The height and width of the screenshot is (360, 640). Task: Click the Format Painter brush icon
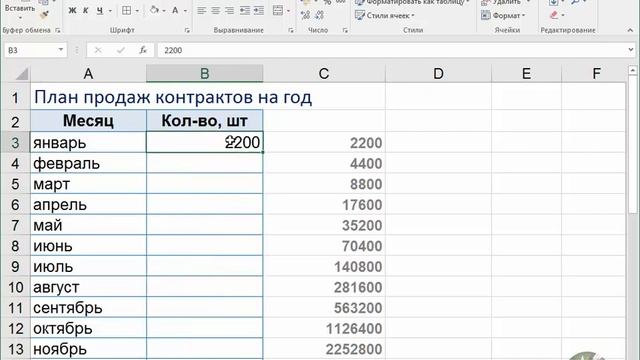pyautogui.click(x=44, y=15)
